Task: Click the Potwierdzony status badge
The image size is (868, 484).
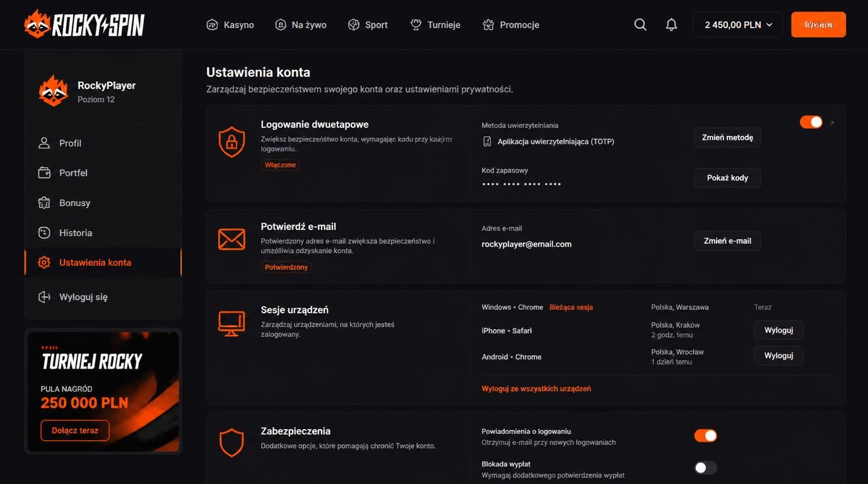Action: click(286, 267)
